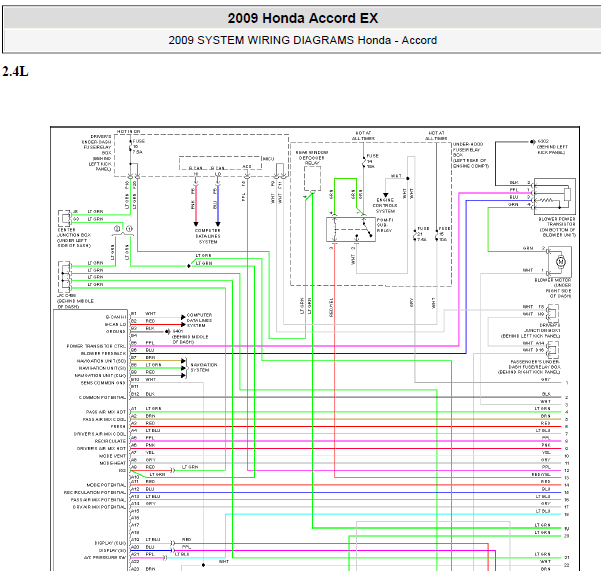Click the G401 ground symbol
Viewport: 601px width, 571px height.
tap(167, 331)
